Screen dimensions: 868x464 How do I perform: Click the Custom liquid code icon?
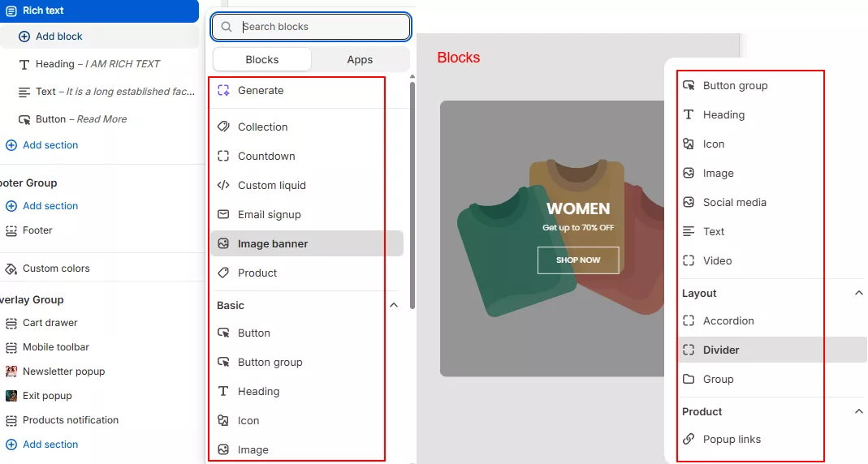(x=223, y=186)
